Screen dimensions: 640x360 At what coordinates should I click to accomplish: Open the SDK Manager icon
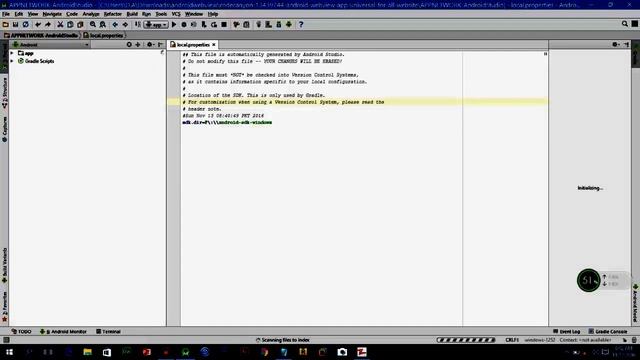point(279,24)
